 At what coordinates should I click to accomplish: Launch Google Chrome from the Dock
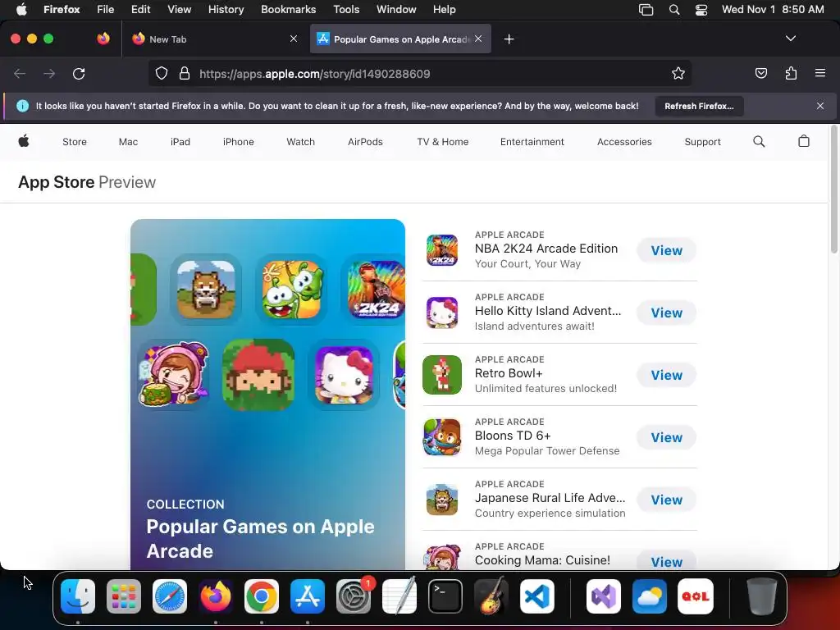point(262,596)
